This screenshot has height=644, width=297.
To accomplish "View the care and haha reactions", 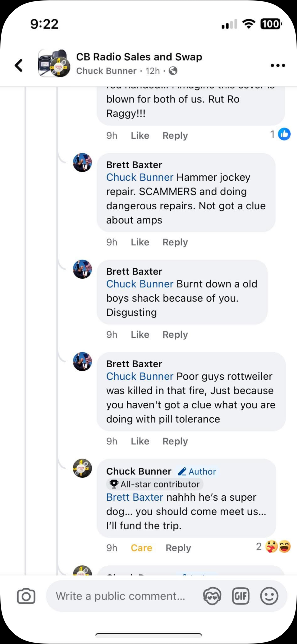I will [x=278, y=547].
